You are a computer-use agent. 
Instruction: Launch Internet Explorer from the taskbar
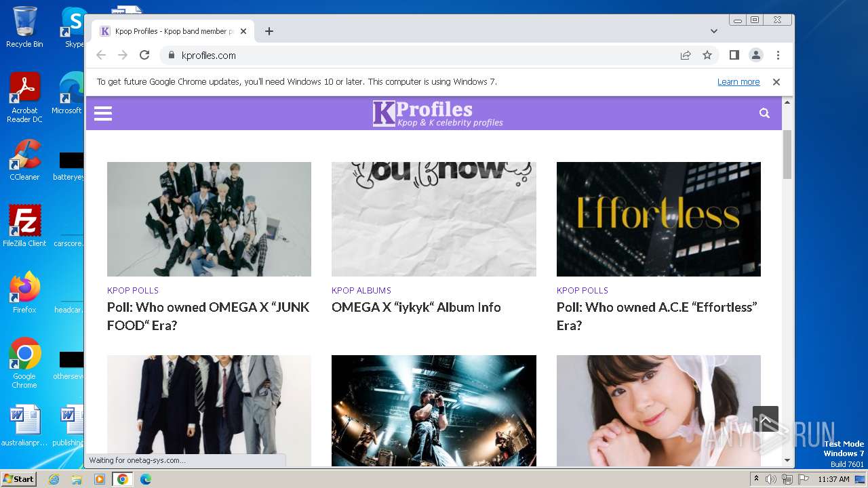pos(54,479)
